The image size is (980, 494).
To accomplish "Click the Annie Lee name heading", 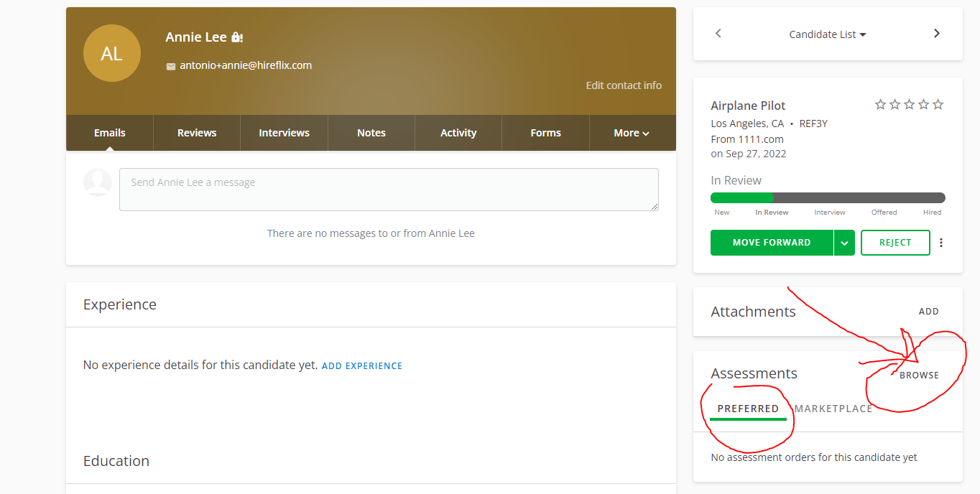I will pos(196,37).
